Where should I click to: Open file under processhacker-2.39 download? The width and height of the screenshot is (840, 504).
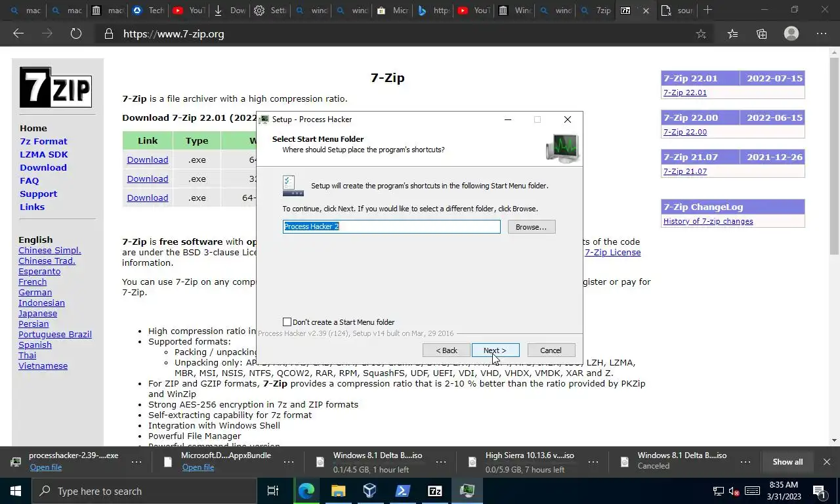[x=46, y=467]
